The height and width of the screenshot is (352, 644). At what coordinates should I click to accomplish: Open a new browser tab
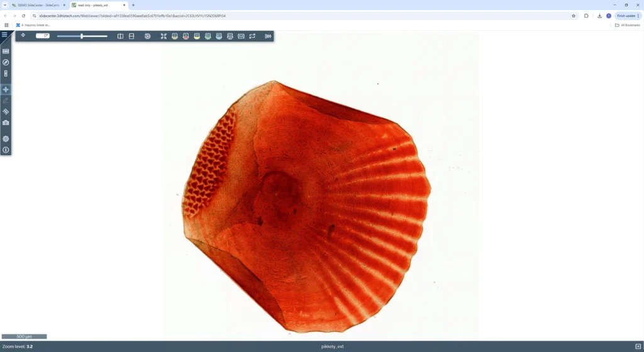click(x=133, y=5)
